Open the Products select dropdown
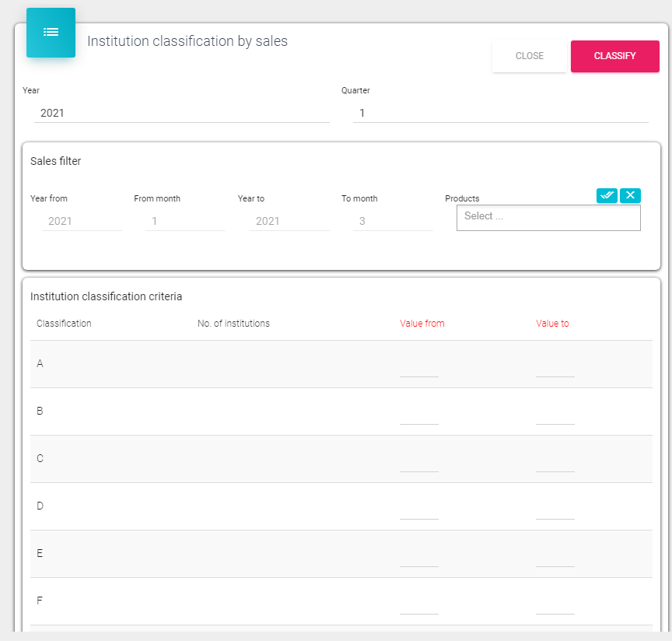The height and width of the screenshot is (641, 672). (548, 217)
